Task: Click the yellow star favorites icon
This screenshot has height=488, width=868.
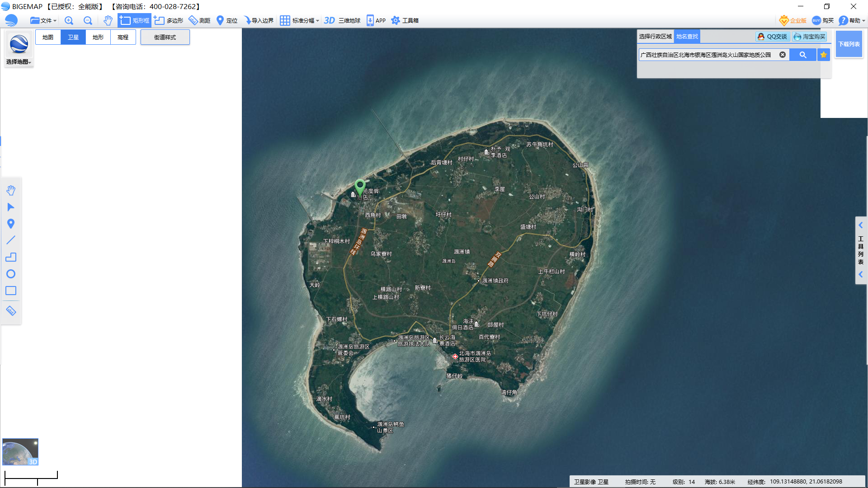Action: [x=824, y=55]
